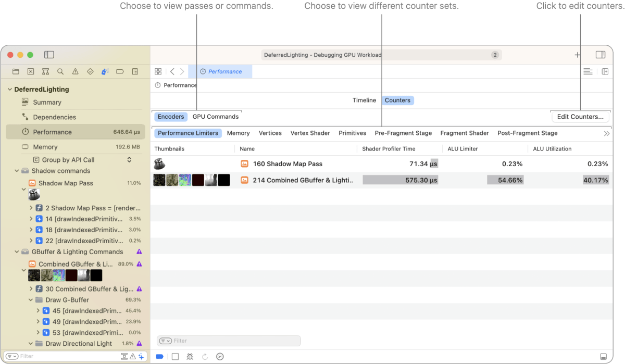Click the square stop icon in debug bar
This screenshot has width=625, height=364.
pyautogui.click(x=175, y=357)
